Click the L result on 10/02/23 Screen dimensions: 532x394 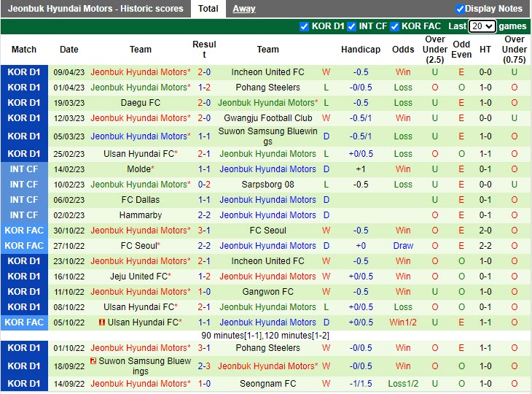pyautogui.click(x=326, y=185)
